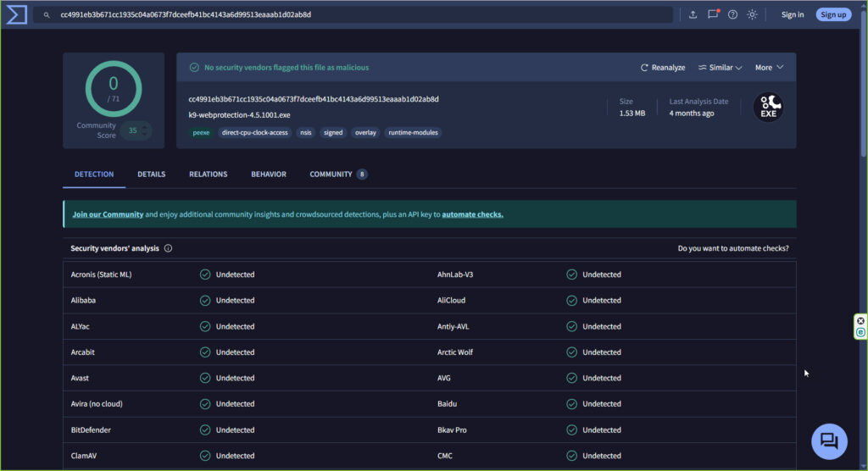
Task: Select the signed tag
Action: [x=332, y=133]
